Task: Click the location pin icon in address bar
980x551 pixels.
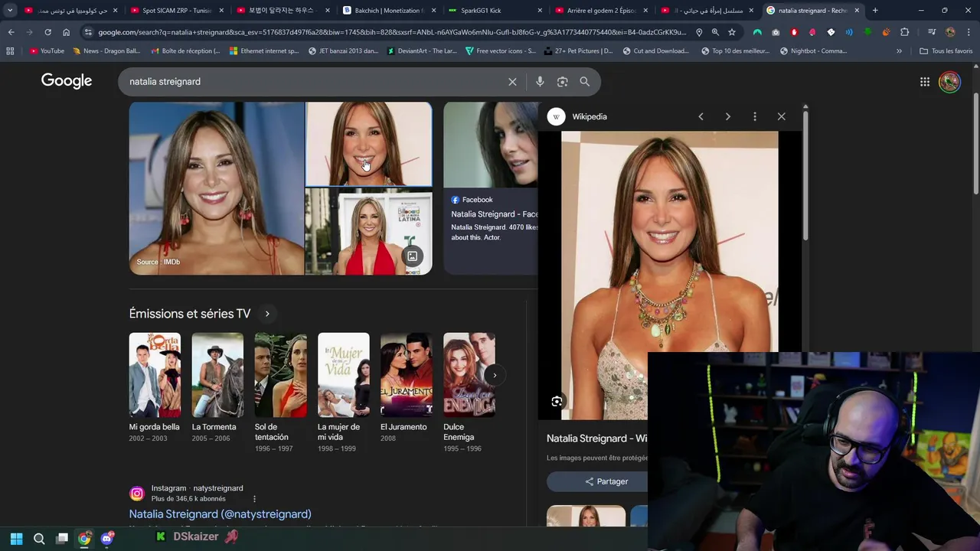Action: coord(698,32)
